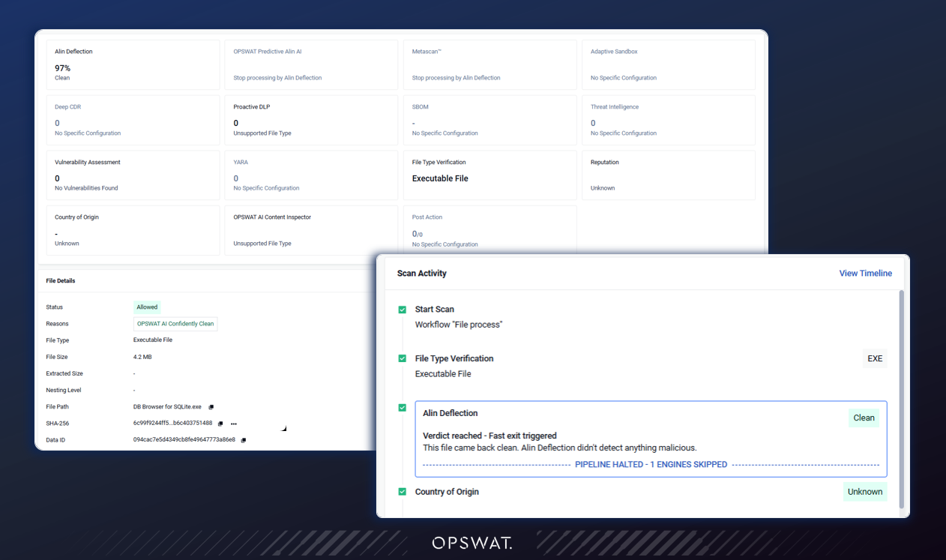Open the Deep CDR card

pos(133,120)
